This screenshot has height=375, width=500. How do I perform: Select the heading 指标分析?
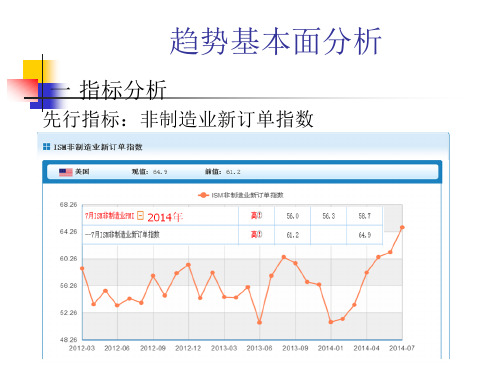tap(123, 90)
